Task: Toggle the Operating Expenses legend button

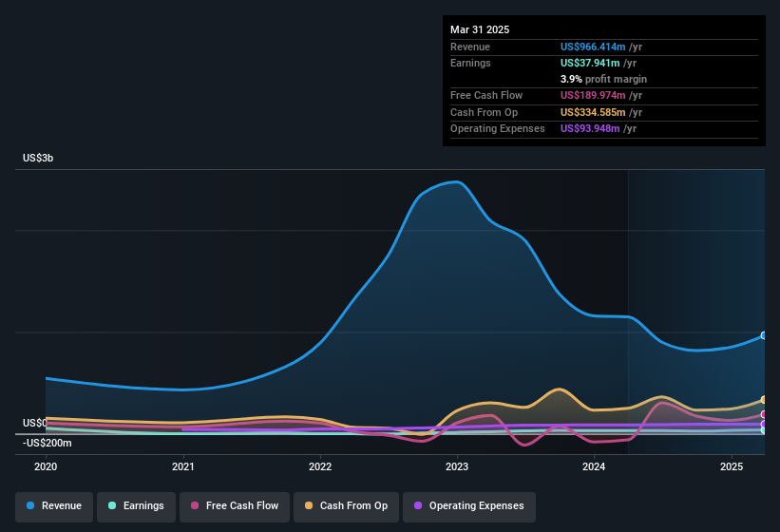Action: [469, 506]
